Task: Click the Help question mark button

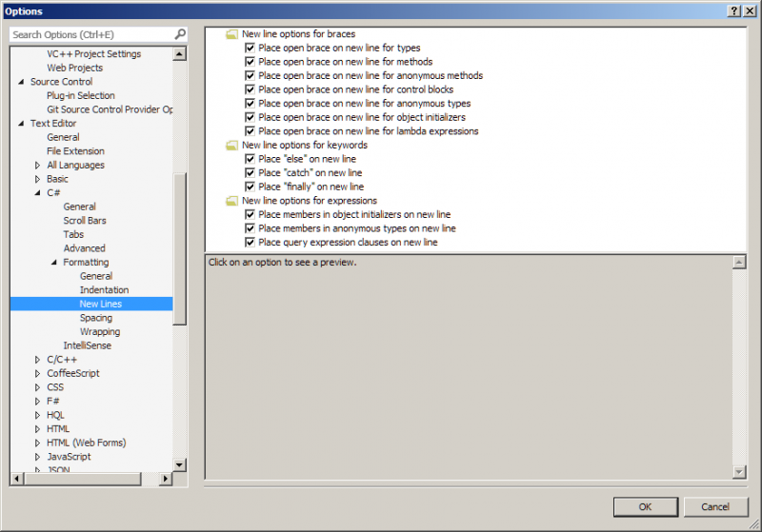Action: click(734, 10)
